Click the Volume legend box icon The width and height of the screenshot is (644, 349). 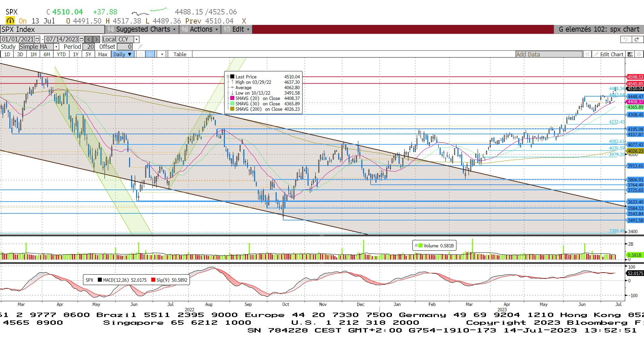point(420,246)
